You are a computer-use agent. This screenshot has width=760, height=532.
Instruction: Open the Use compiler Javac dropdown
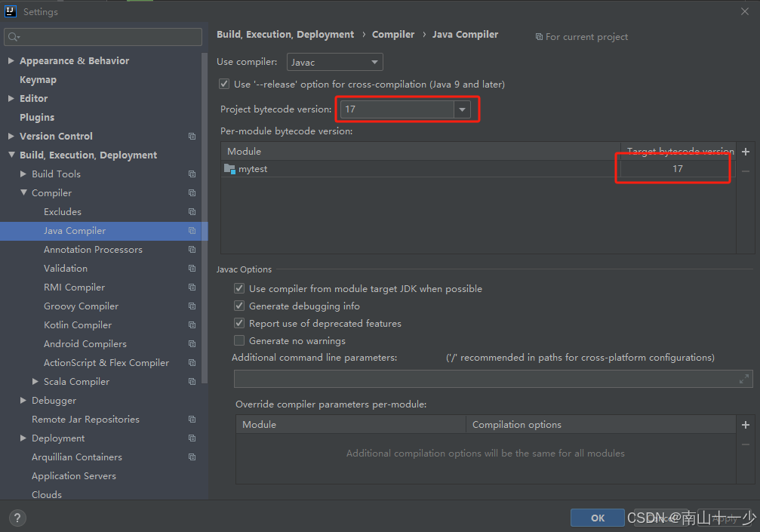point(335,63)
